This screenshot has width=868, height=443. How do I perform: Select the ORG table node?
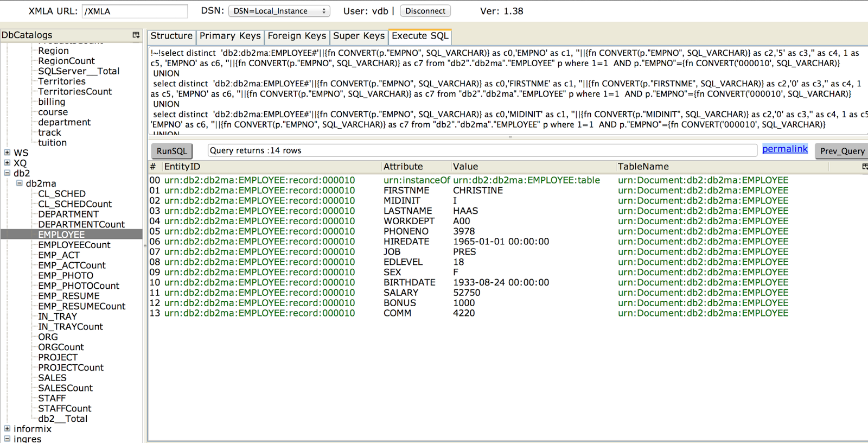click(x=48, y=337)
